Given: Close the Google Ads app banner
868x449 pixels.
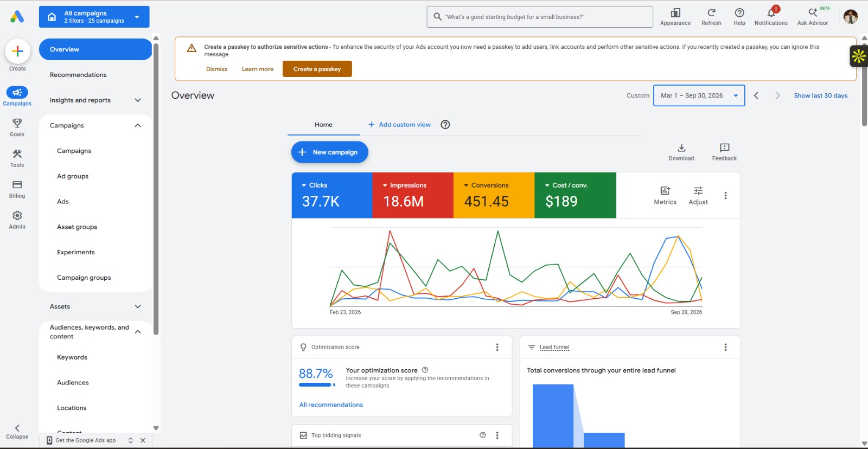Looking at the screenshot, I should pyautogui.click(x=143, y=440).
